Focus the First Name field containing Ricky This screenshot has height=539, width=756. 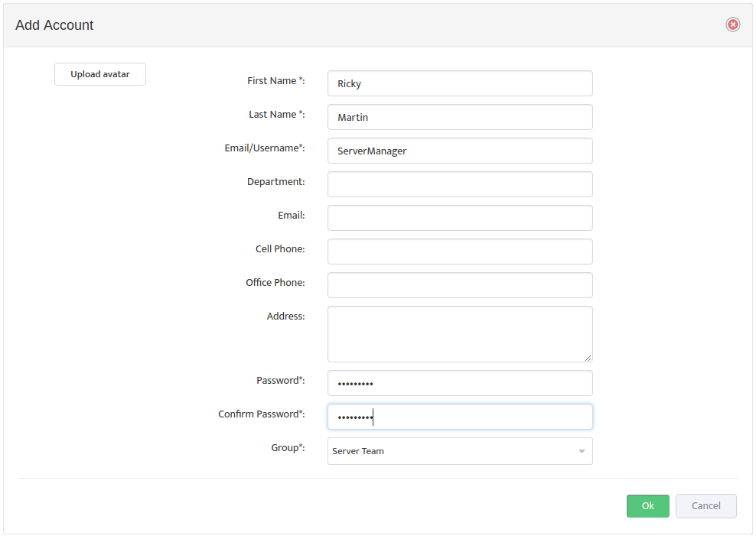(x=460, y=83)
